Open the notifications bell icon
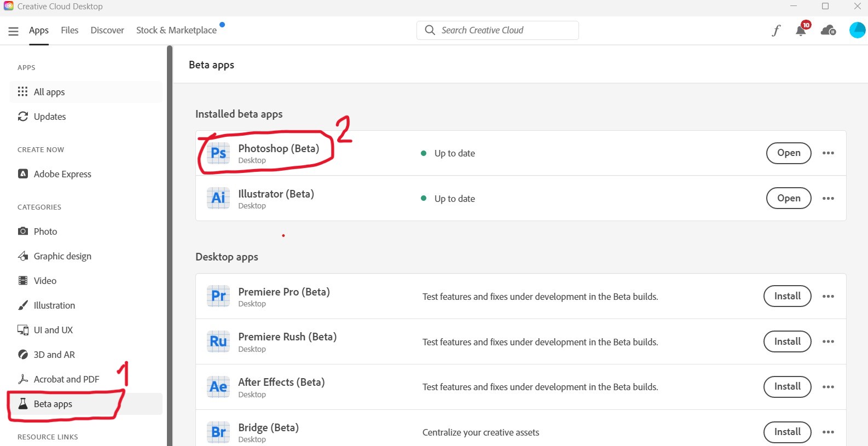This screenshot has height=446, width=868. [801, 31]
